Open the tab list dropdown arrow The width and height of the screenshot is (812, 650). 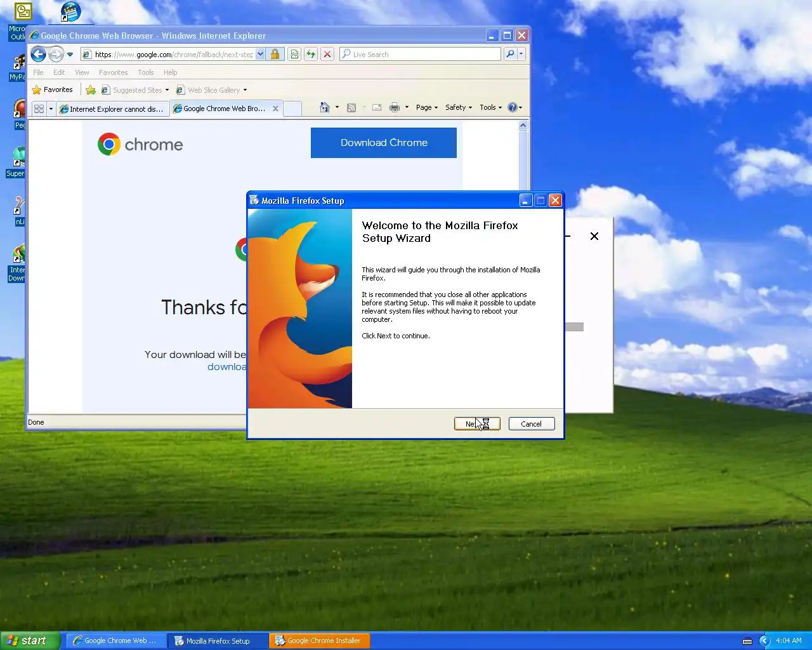(51, 109)
